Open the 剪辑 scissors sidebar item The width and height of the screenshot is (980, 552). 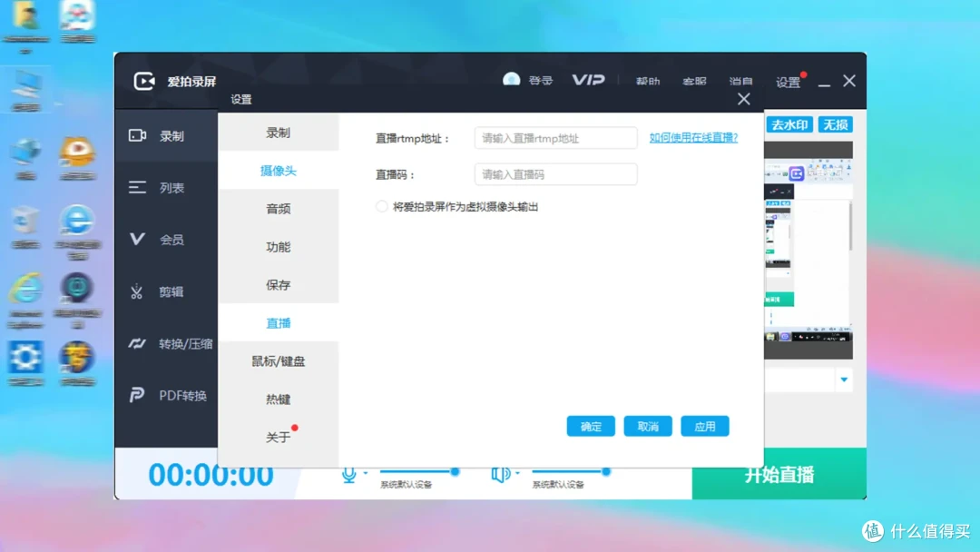pos(166,291)
